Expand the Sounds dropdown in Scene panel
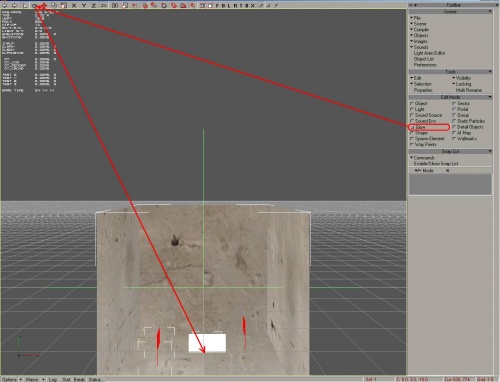Viewport: 500px width, 382px height. pyautogui.click(x=419, y=47)
